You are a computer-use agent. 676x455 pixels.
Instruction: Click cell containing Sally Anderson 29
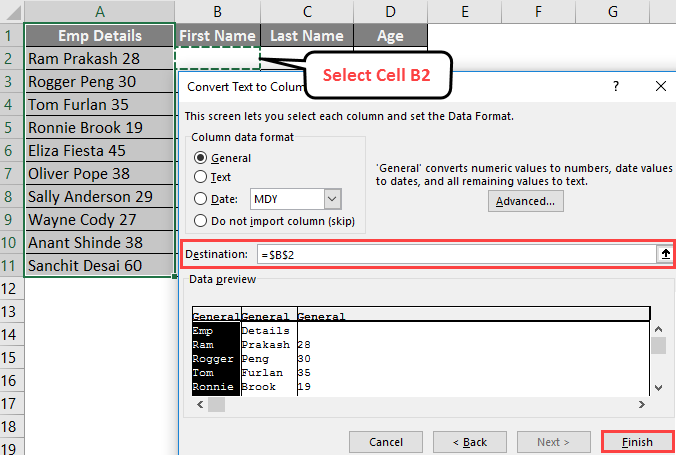click(x=100, y=196)
